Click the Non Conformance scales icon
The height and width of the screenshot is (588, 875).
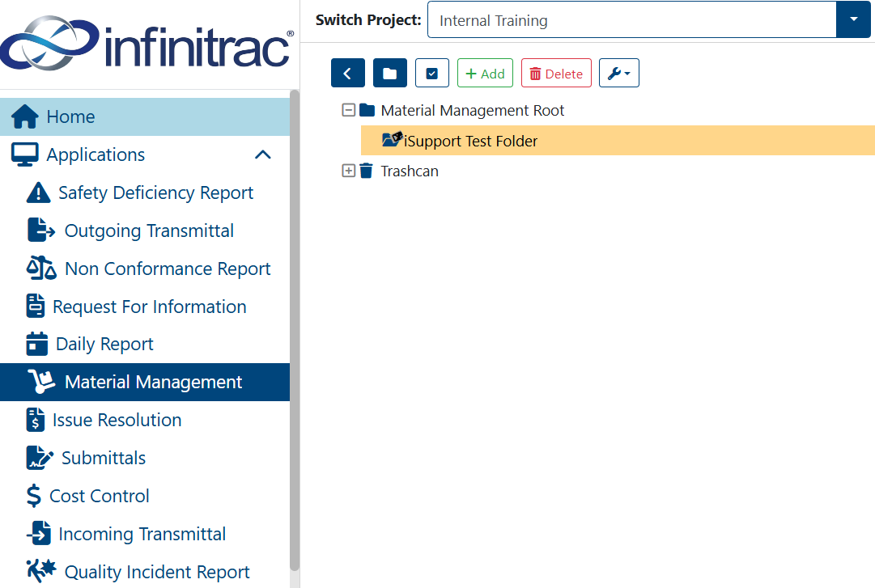[x=41, y=268]
